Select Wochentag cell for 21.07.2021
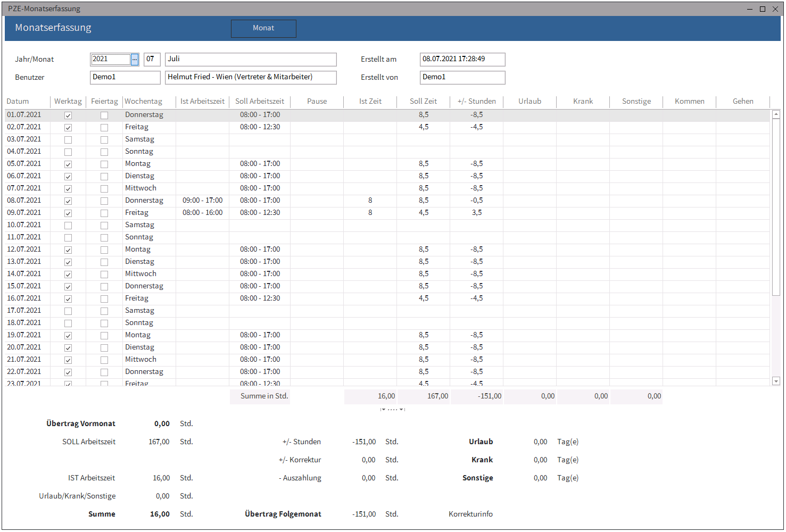 [x=150, y=360]
